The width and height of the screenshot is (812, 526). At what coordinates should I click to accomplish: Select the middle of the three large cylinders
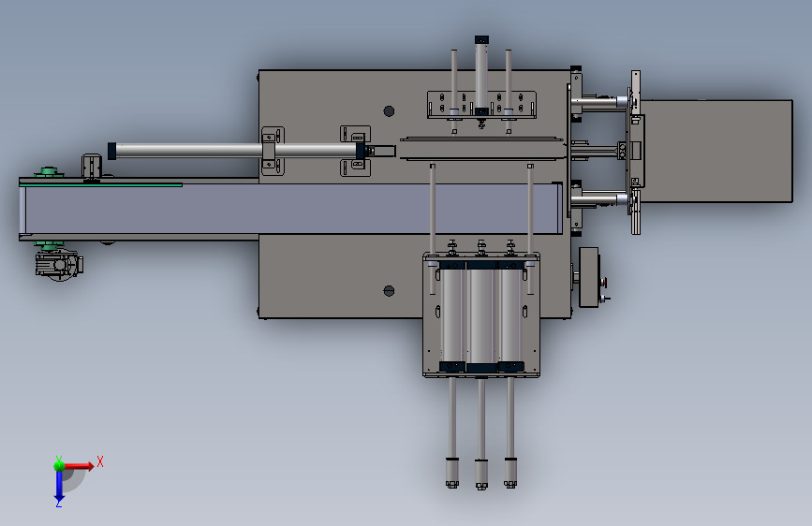pyautogui.click(x=481, y=317)
